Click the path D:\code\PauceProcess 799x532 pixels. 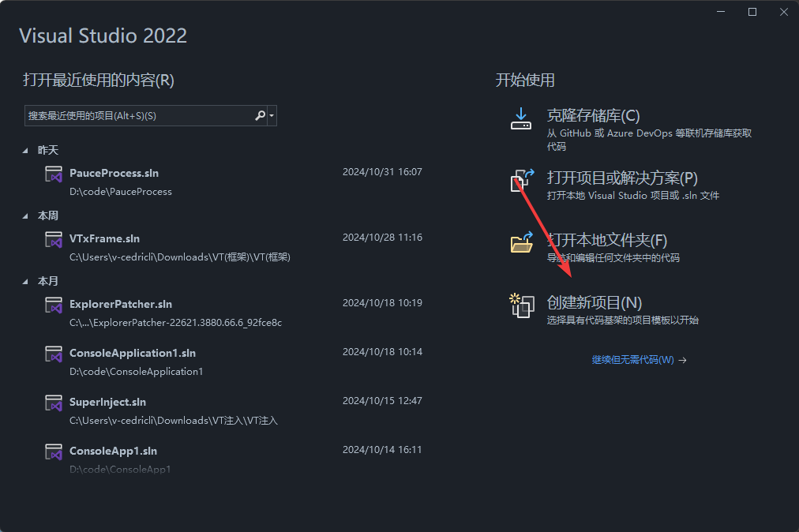tap(121, 192)
